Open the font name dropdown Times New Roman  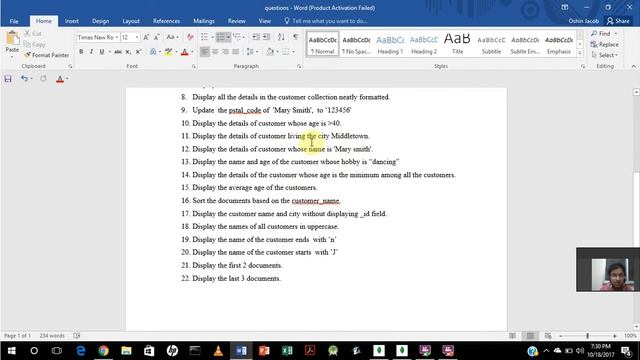116,37
